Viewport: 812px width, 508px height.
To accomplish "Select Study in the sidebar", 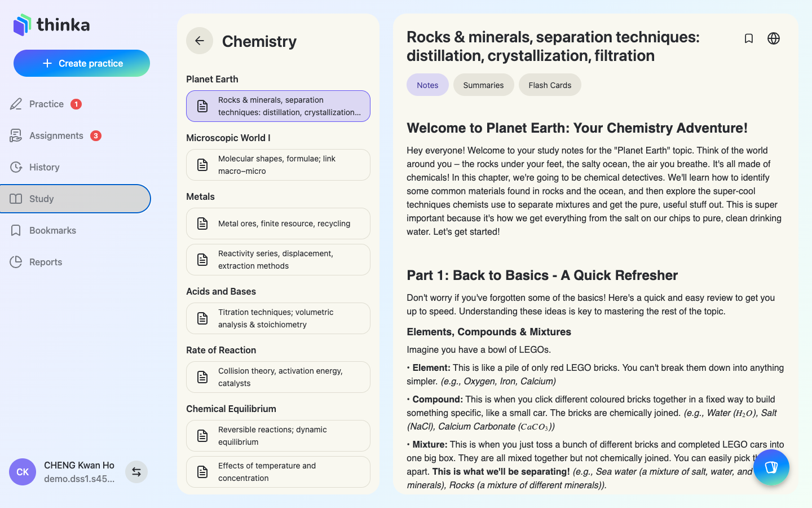I will click(x=75, y=199).
